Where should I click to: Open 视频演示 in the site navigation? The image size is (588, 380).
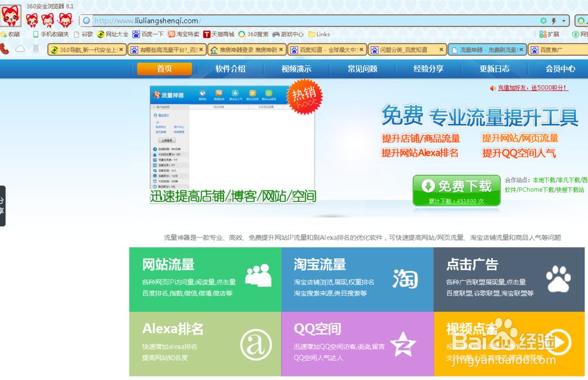296,69
